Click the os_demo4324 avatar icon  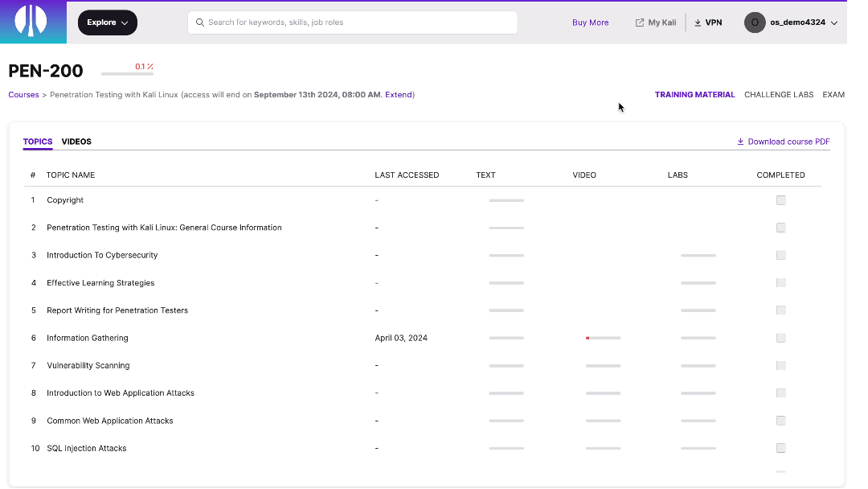click(754, 23)
